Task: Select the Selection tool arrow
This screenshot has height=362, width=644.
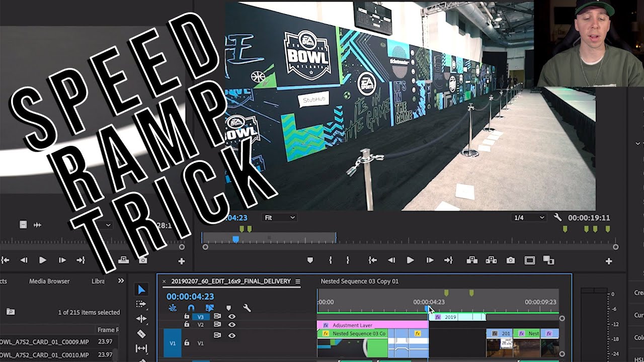Action: (x=141, y=290)
